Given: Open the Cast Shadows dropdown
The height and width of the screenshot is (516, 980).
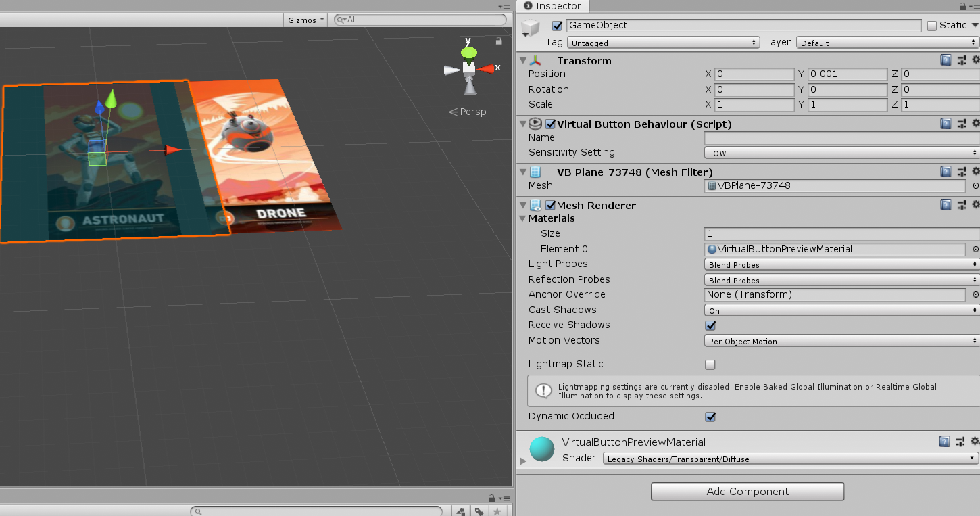Looking at the screenshot, I should tap(839, 310).
